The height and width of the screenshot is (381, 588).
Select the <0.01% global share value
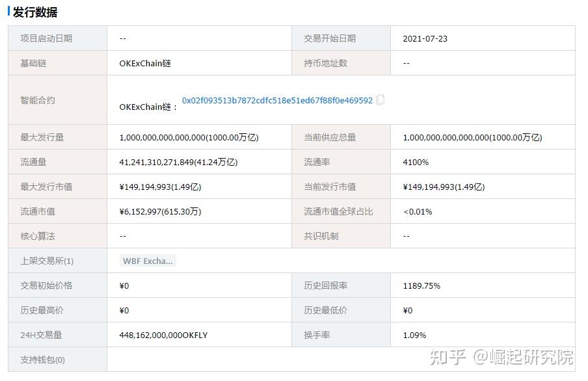tap(418, 212)
